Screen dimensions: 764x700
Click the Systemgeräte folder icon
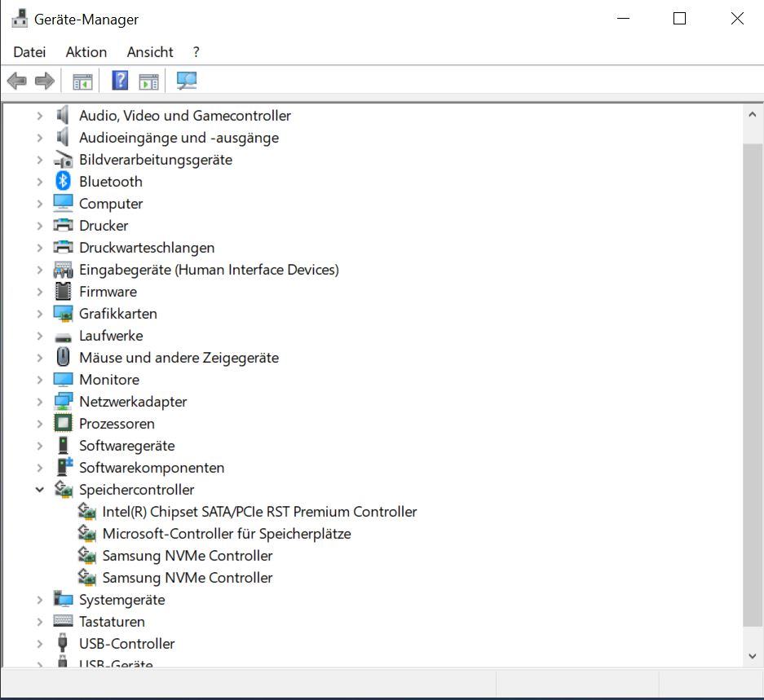[x=63, y=599]
